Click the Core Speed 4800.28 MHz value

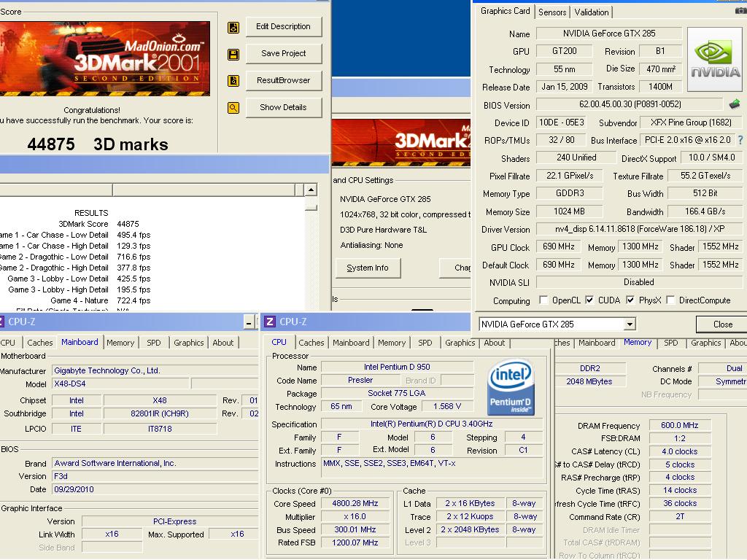point(355,503)
